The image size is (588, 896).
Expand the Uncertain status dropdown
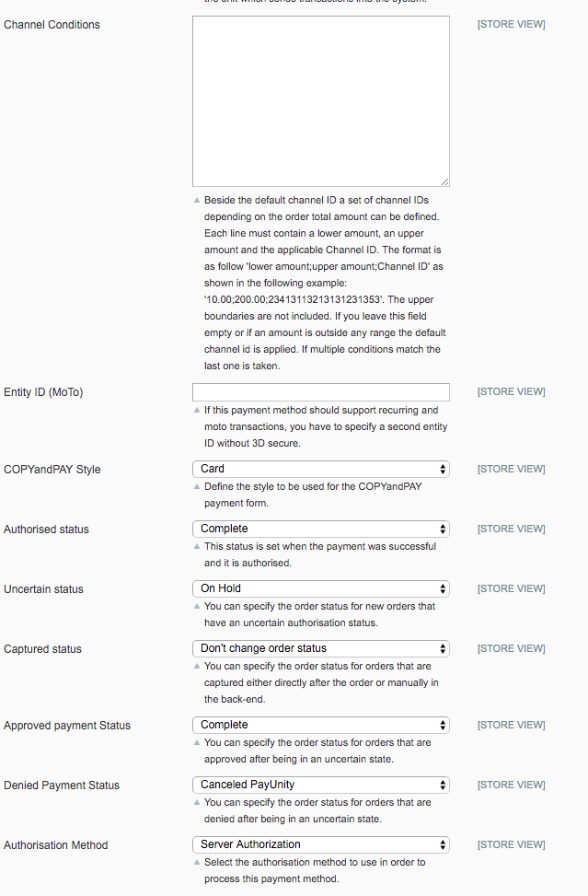pos(320,588)
